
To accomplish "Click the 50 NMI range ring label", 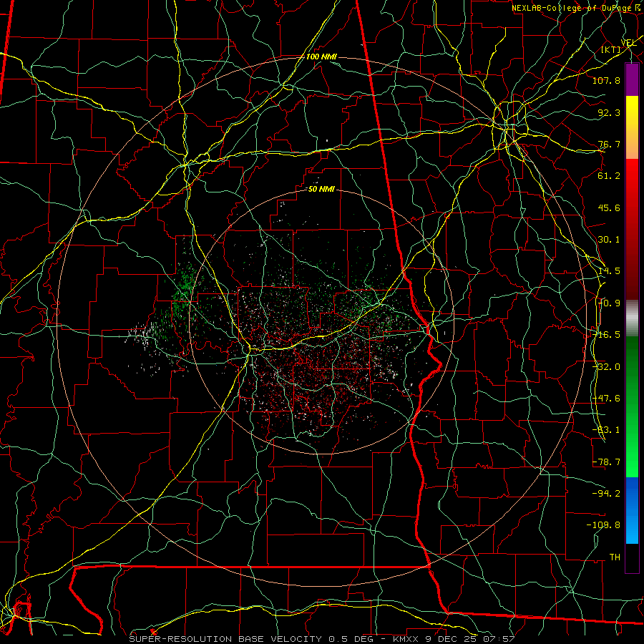I will coord(321,190).
